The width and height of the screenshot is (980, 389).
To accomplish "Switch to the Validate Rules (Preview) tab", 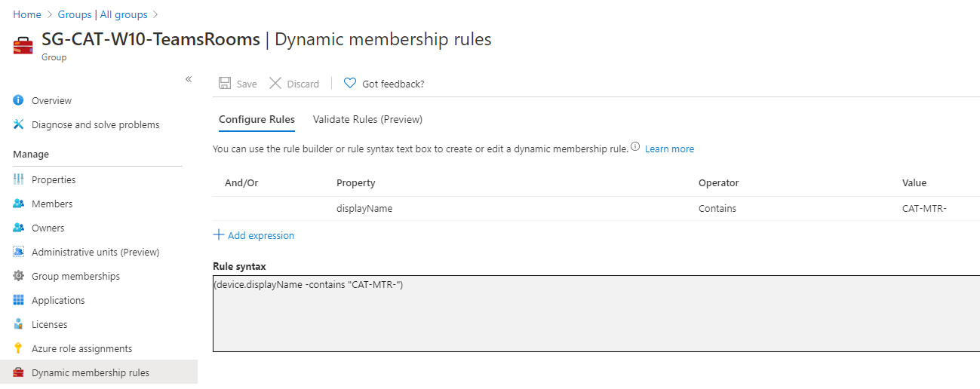I will pyautogui.click(x=367, y=119).
